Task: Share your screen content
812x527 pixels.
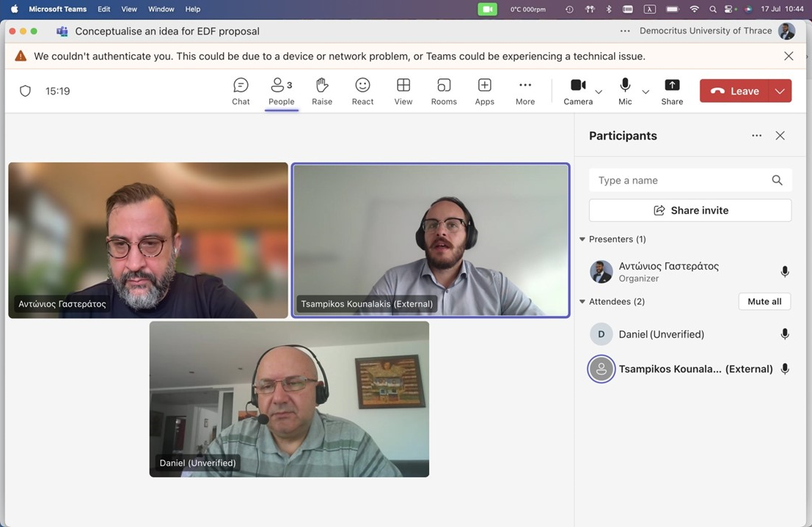Action: 672,92
